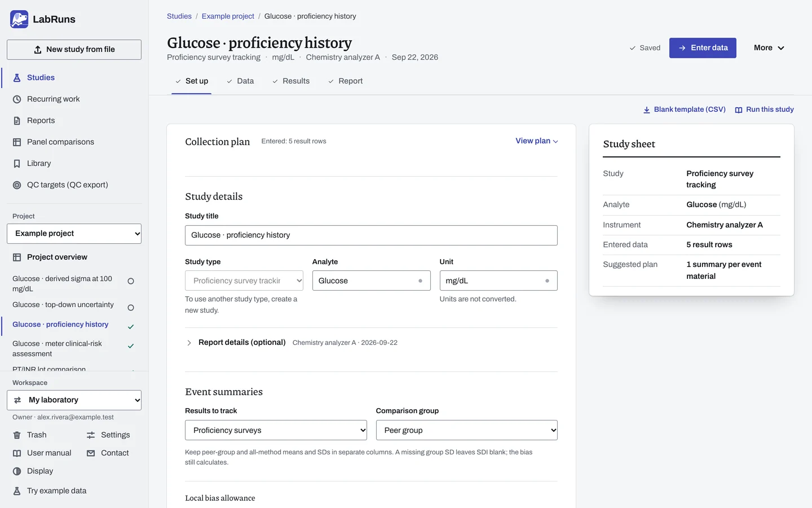812x508 pixels.
Task: Open the Project dropdown showing Example project
Action: pos(74,234)
